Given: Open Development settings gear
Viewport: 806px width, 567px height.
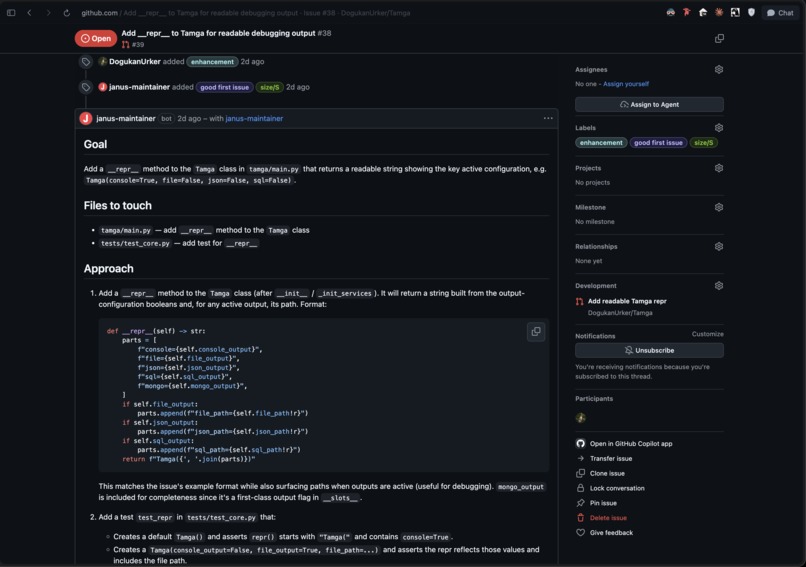Looking at the screenshot, I should pos(719,285).
